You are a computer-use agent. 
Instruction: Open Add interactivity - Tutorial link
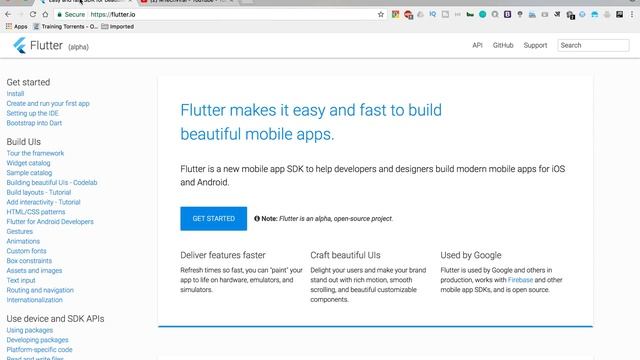click(43, 202)
